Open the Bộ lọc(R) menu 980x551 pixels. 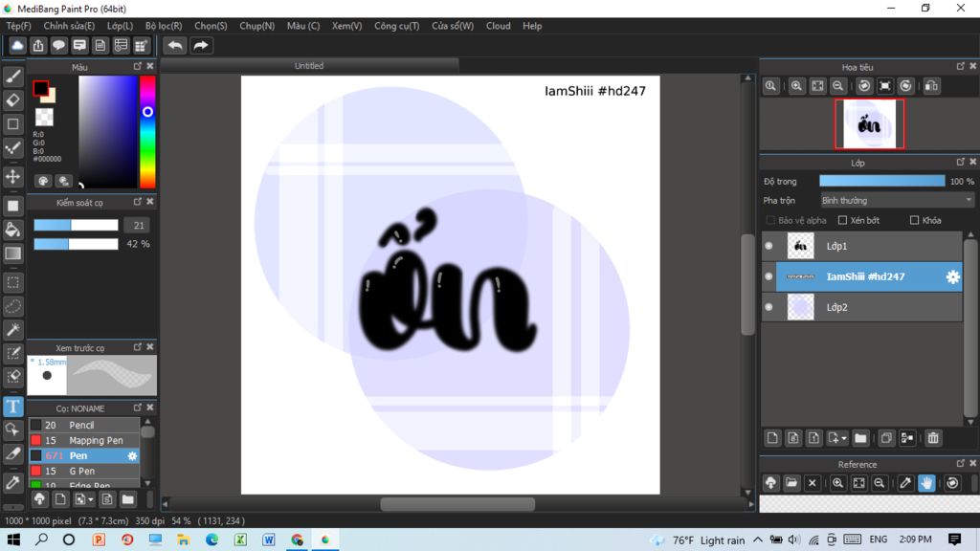pos(164,26)
